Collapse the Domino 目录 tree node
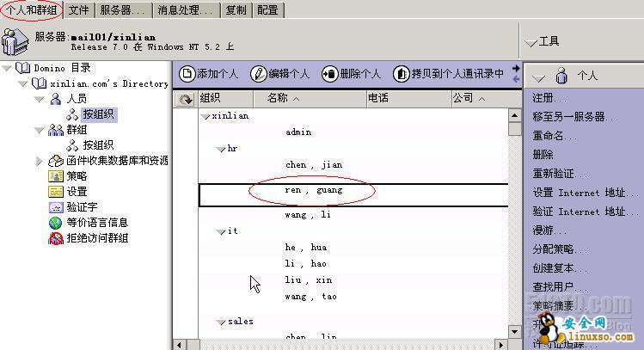 (x=7, y=68)
